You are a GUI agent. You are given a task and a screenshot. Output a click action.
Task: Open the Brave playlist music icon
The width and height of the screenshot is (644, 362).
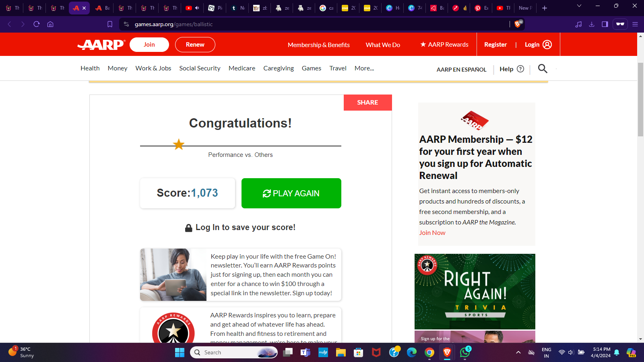tap(578, 24)
